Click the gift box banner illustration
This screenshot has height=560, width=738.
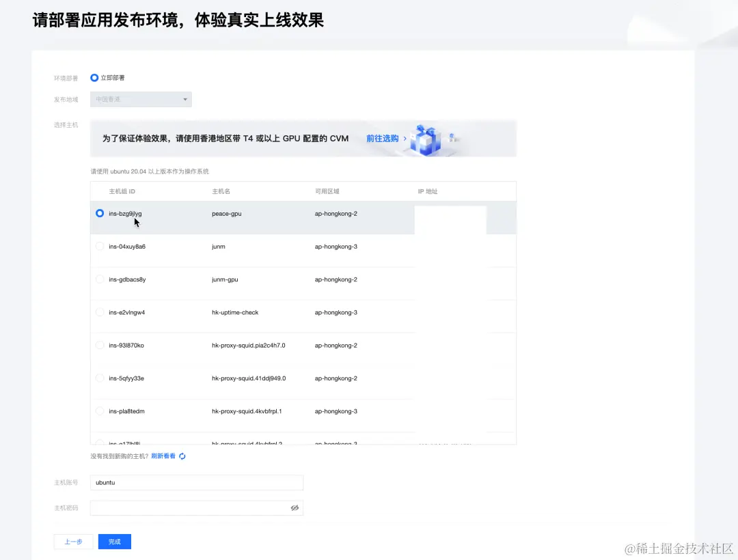tap(426, 139)
